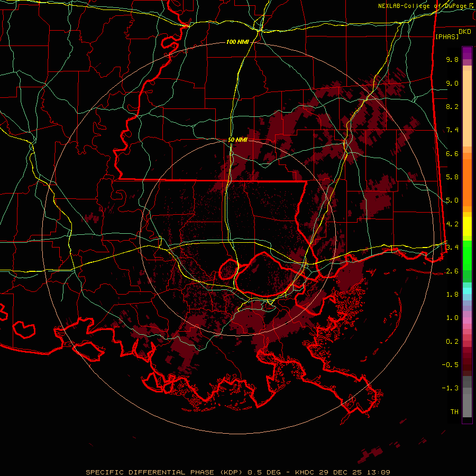Click the 1.0 value on the color scale
Image resolution: width=476 pixels, height=476 pixels.
[452, 318]
